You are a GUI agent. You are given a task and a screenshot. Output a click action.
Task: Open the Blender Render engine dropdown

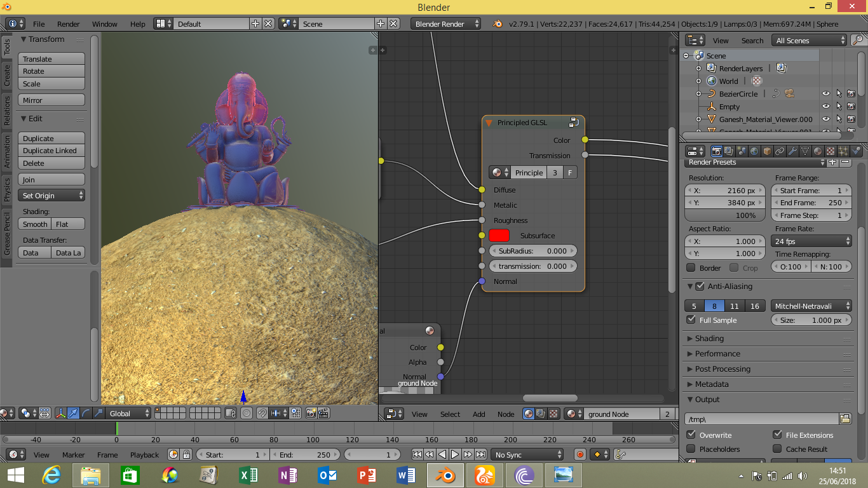point(447,24)
